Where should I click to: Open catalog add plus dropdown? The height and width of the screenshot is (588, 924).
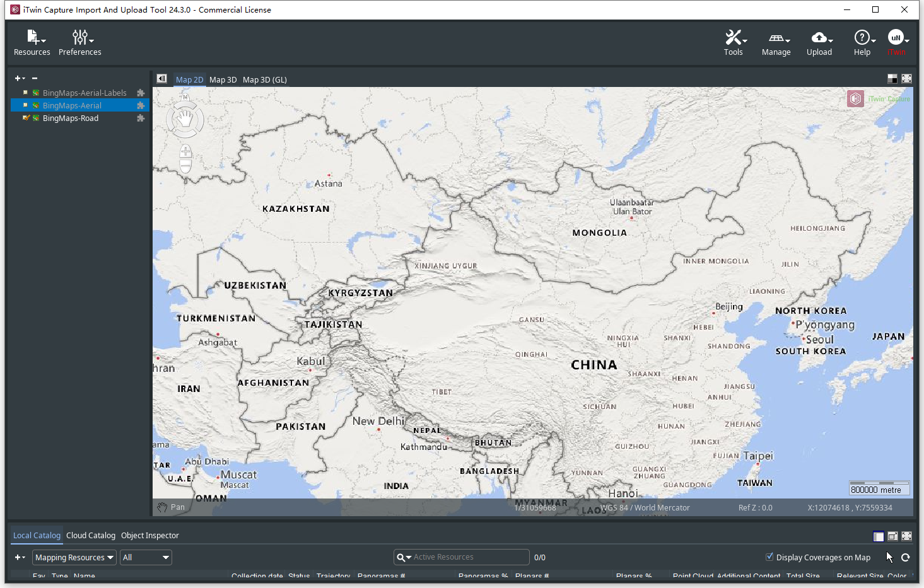(x=20, y=558)
